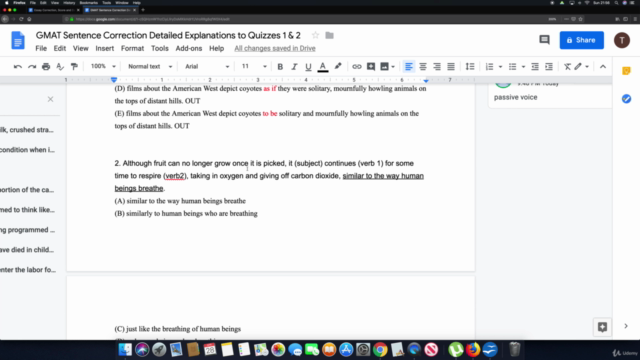Click the decrease indent icon
Screen dimensions: 640x360
coord(535,67)
